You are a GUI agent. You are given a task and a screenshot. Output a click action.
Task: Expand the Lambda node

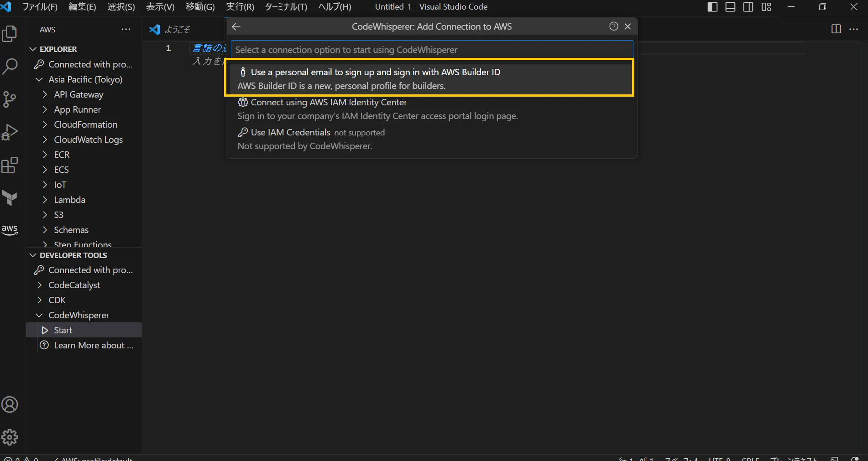click(x=45, y=200)
